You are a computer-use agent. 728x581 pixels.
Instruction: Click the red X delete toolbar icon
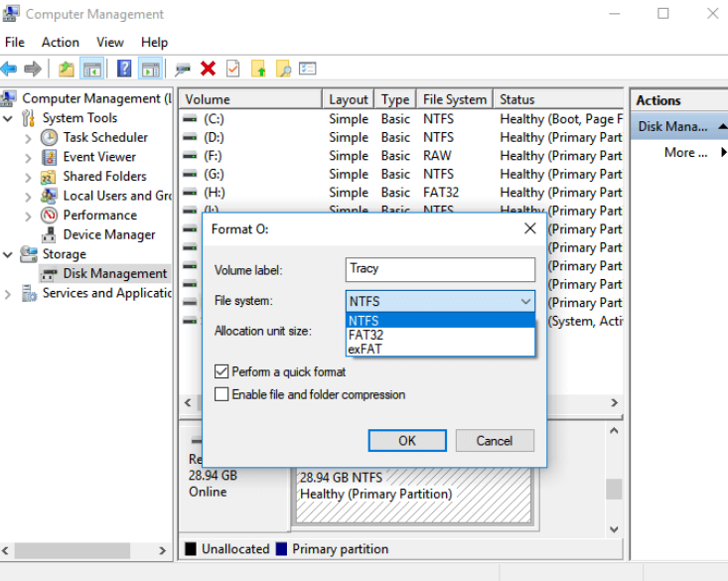click(208, 69)
